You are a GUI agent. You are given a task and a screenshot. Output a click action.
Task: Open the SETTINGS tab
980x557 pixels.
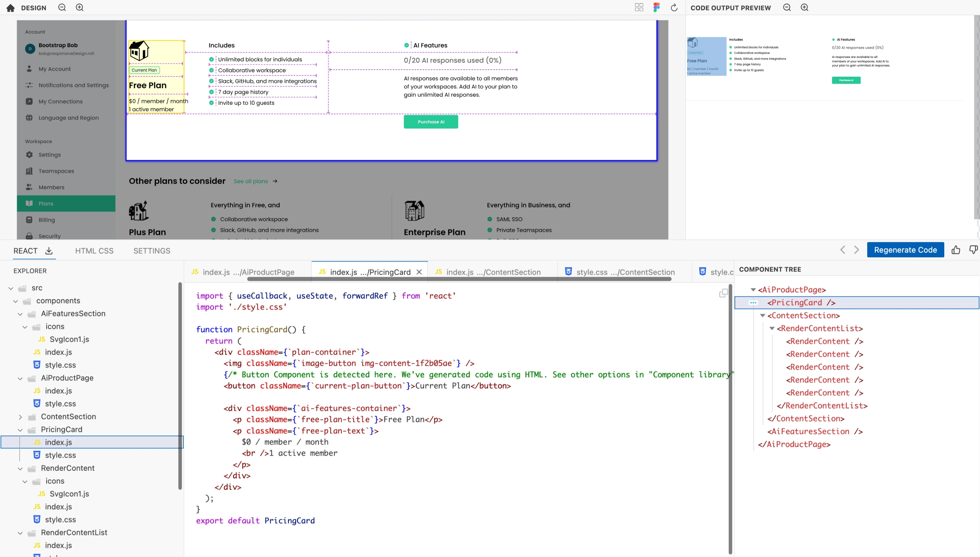152,251
